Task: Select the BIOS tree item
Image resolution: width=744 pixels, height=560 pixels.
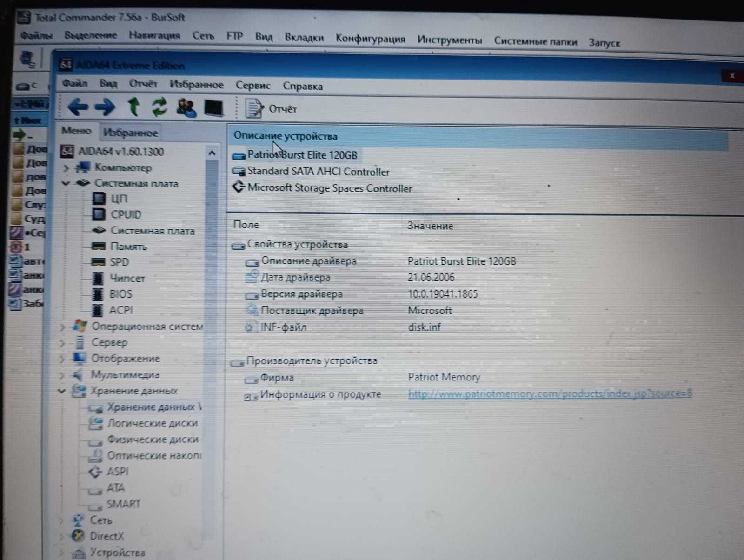Action: pyautogui.click(x=113, y=294)
